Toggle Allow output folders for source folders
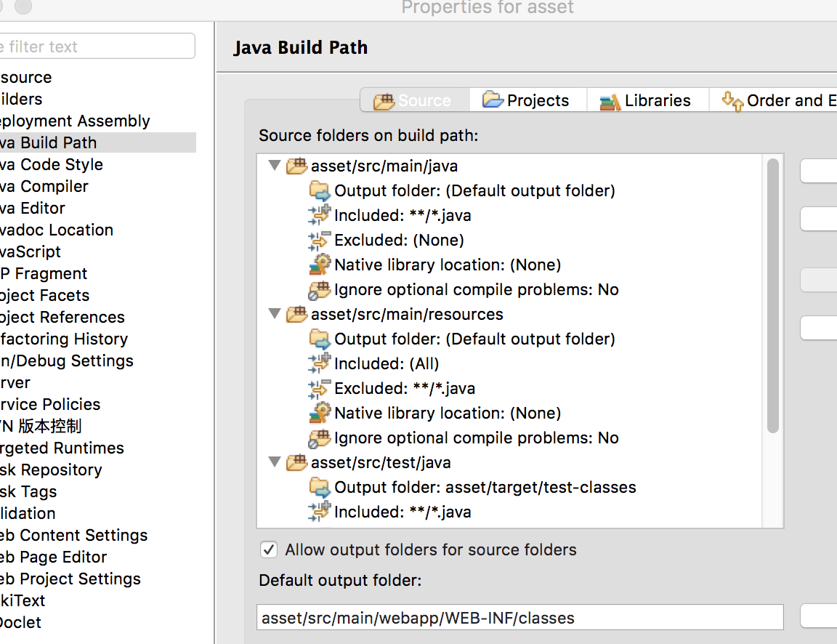The height and width of the screenshot is (644, 837). [x=269, y=550]
